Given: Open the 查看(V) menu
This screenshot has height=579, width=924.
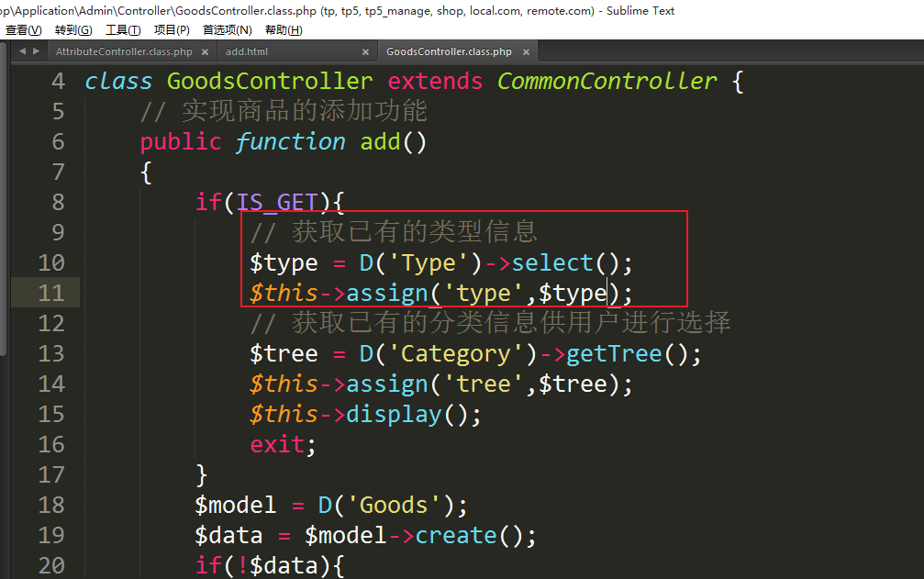Looking at the screenshot, I should point(23,30).
